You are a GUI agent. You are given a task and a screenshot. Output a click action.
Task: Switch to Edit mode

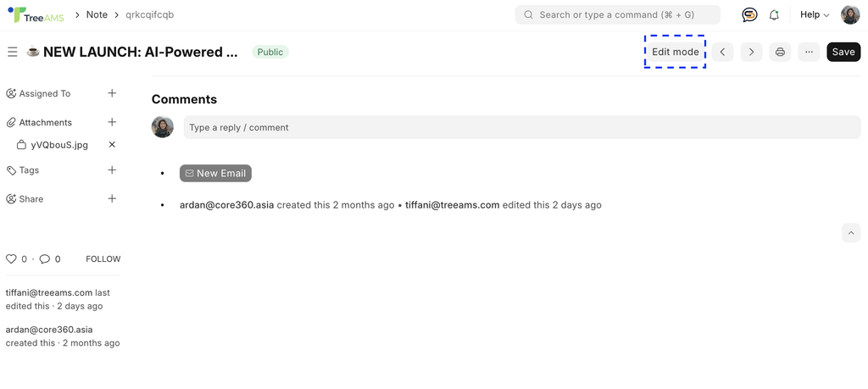click(x=675, y=52)
